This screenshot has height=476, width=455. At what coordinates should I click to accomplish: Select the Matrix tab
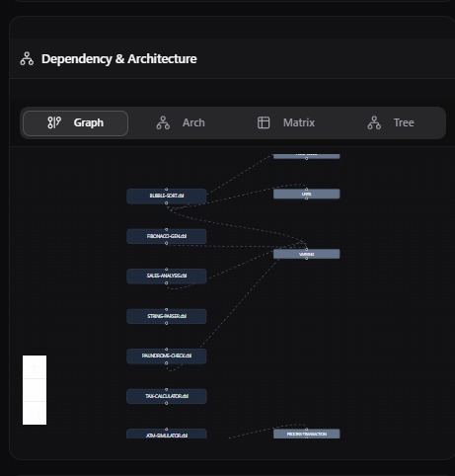[x=285, y=123]
